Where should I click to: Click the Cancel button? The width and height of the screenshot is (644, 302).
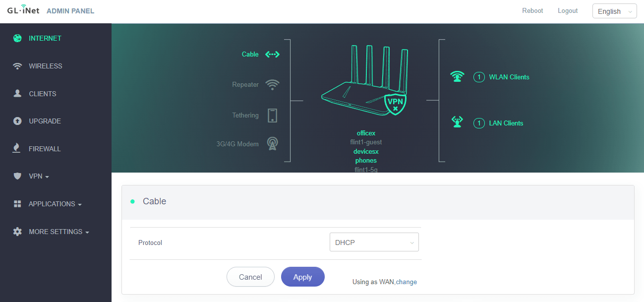click(x=250, y=277)
